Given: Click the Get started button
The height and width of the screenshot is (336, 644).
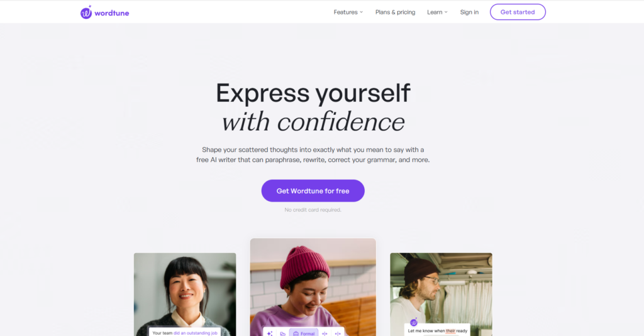Looking at the screenshot, I should [x=518, y=12].
